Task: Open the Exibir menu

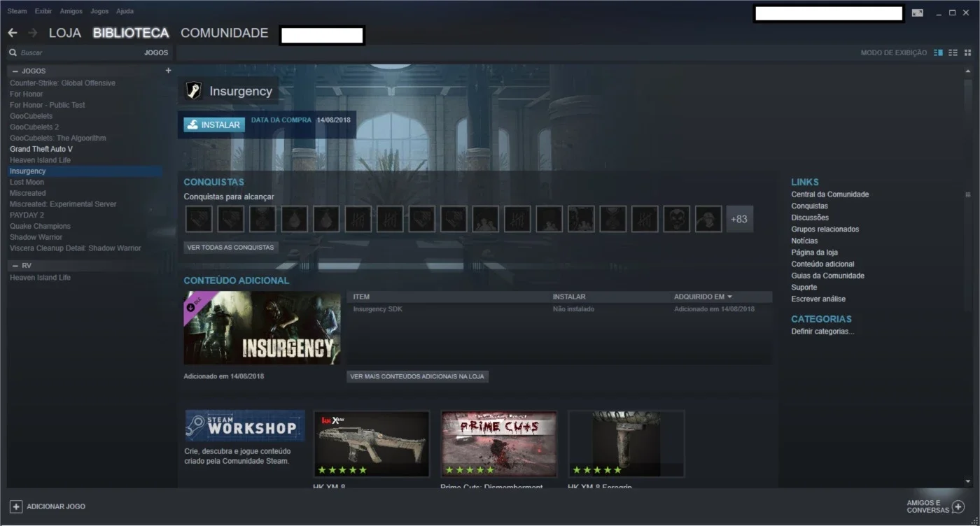Action: click(x=43, y=11)
